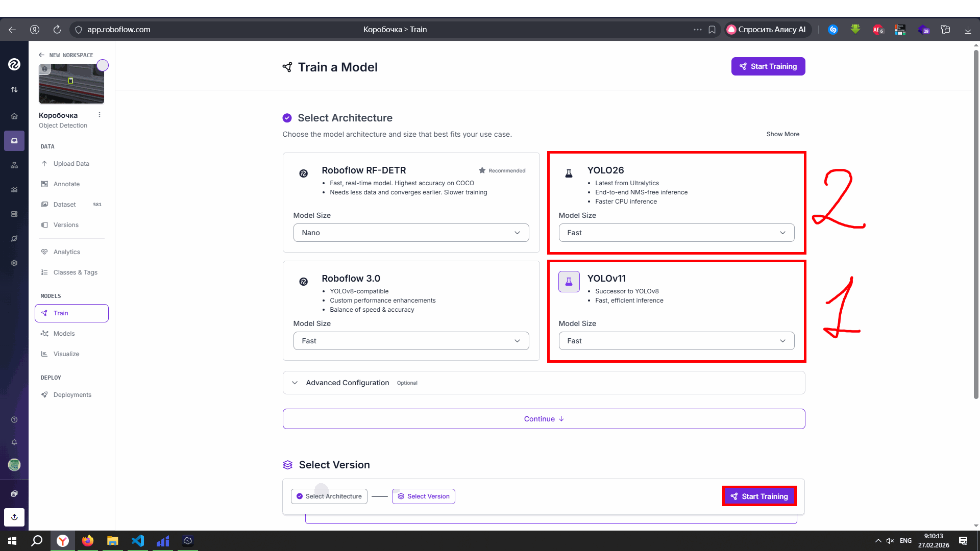The height and width of the screenshot is (551, 980).
Task: Open the Windows Start menu
Action: click(12, 541)
